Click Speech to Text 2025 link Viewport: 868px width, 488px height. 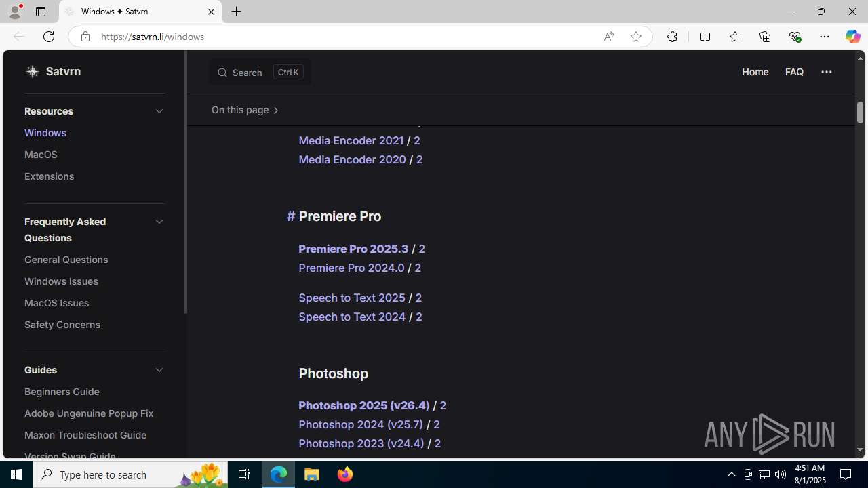point(352,298)
